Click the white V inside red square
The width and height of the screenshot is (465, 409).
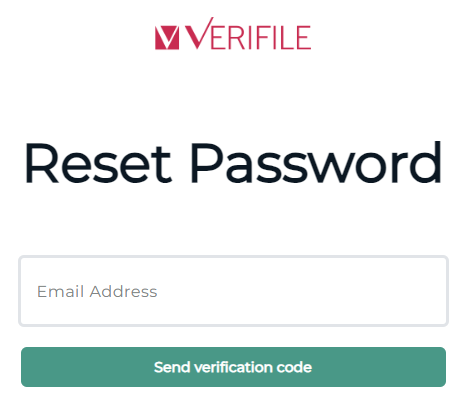[167, 38]
